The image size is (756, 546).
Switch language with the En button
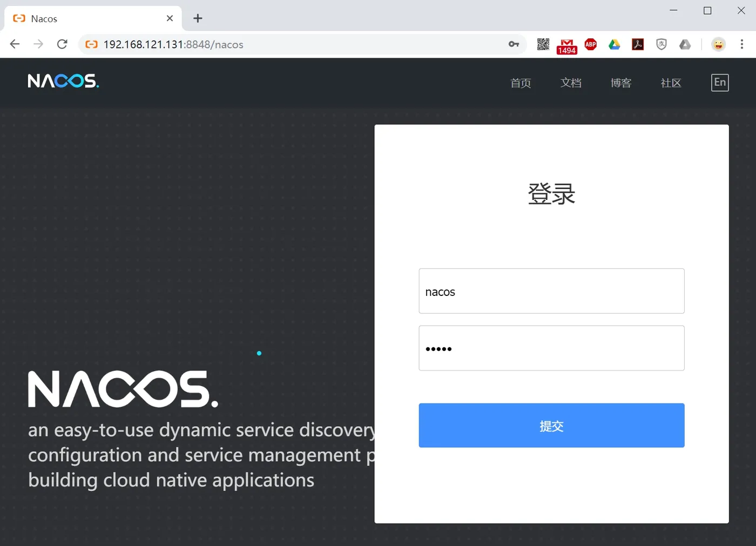pos(720,83)
